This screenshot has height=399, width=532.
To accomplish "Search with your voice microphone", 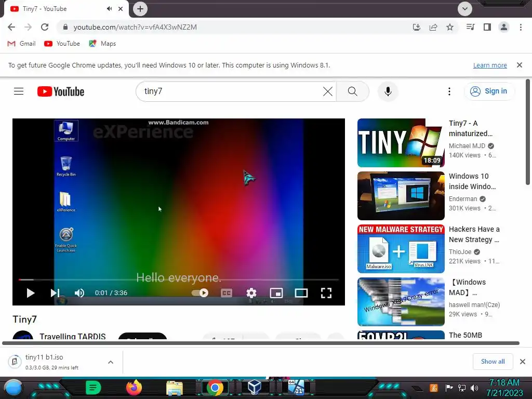I will (388, 91).
